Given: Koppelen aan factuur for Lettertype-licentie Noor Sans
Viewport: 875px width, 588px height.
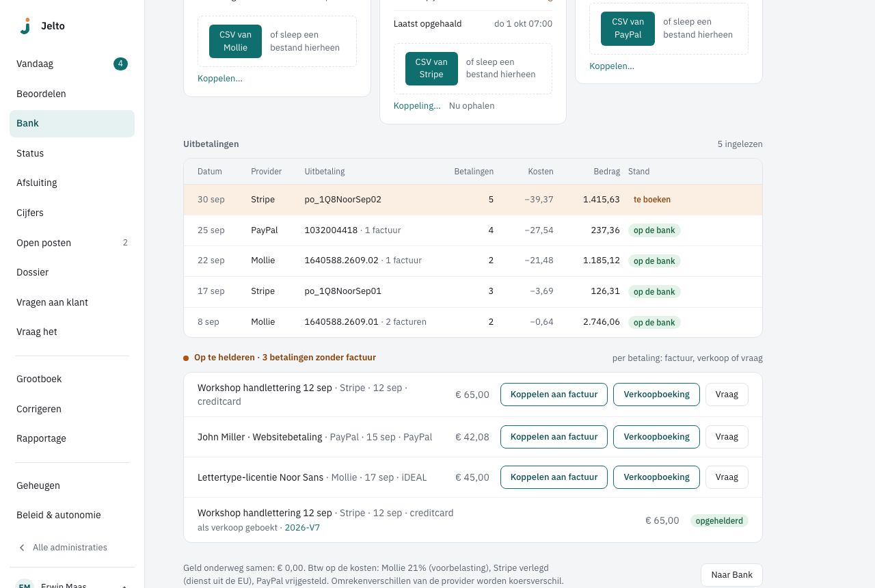Looking at the screenshot, I should [554, 477].
